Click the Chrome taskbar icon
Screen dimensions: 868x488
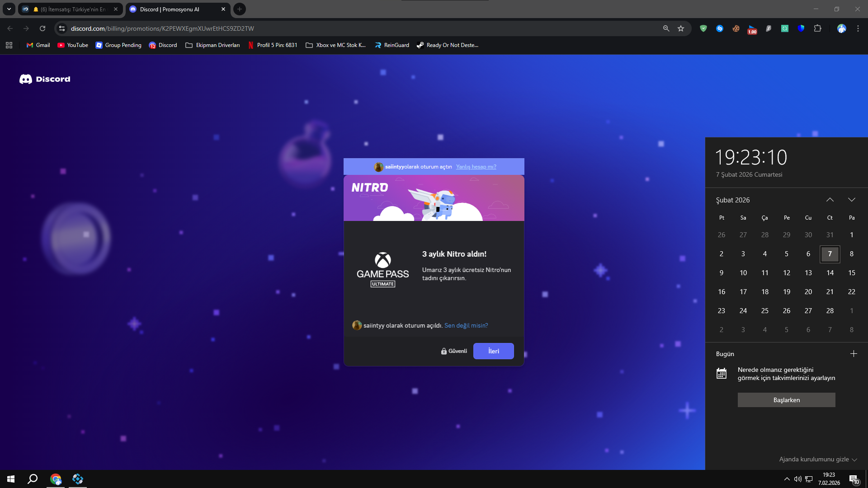[x=56, y=479]
